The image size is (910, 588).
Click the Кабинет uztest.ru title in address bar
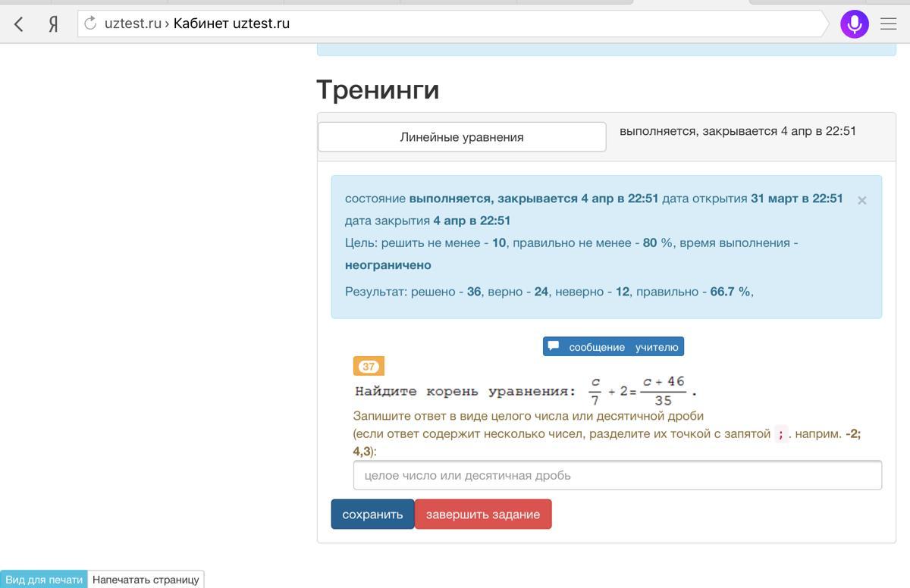click(x=231, y=23)
